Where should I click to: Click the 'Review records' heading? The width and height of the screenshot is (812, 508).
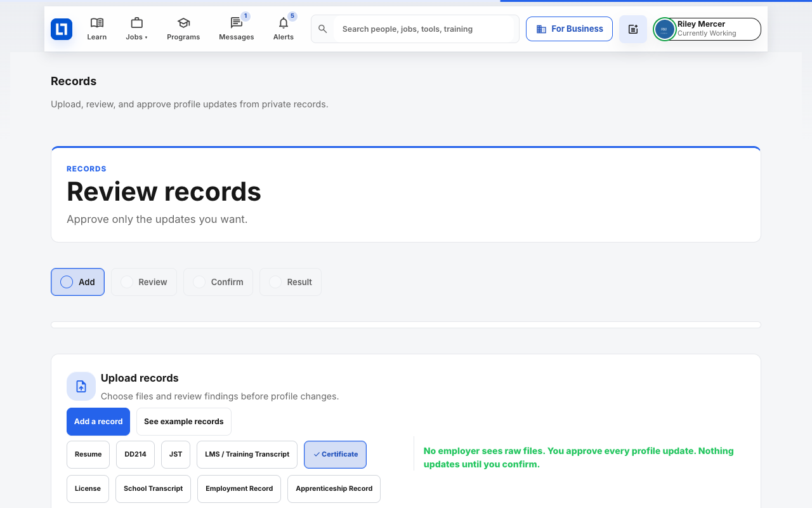(164, 192)
